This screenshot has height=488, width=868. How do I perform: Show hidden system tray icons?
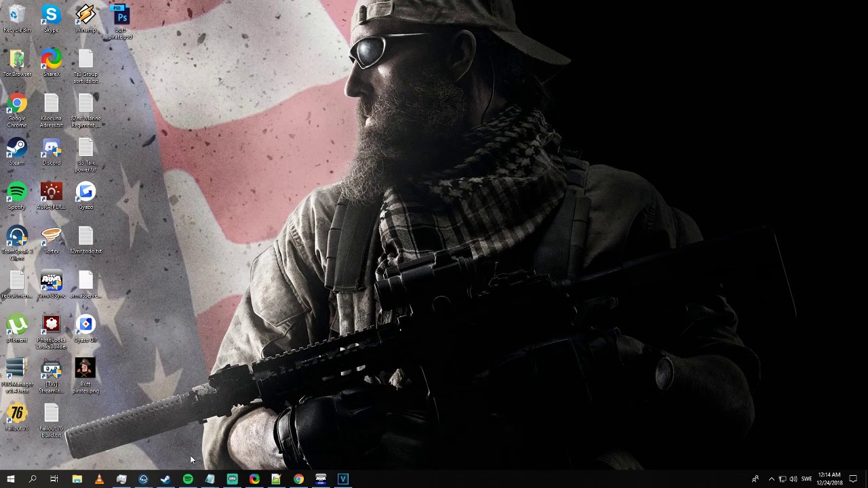[771, 479]
